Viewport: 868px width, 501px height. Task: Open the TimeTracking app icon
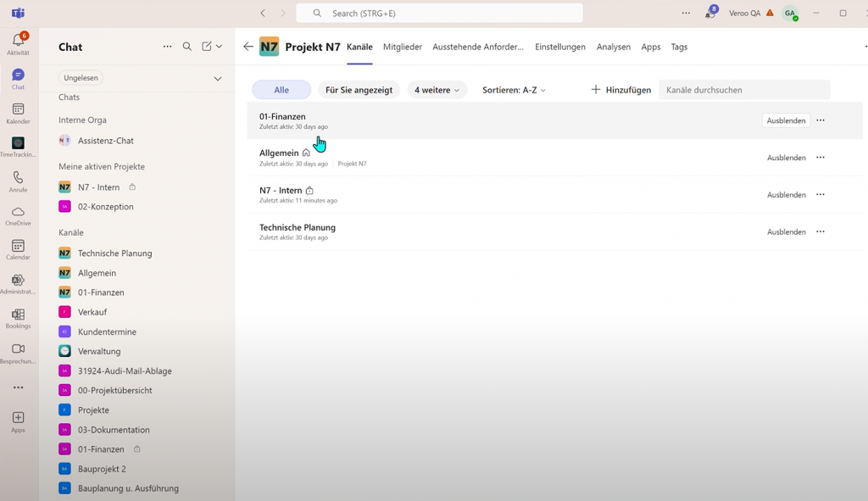coord(19,143)
